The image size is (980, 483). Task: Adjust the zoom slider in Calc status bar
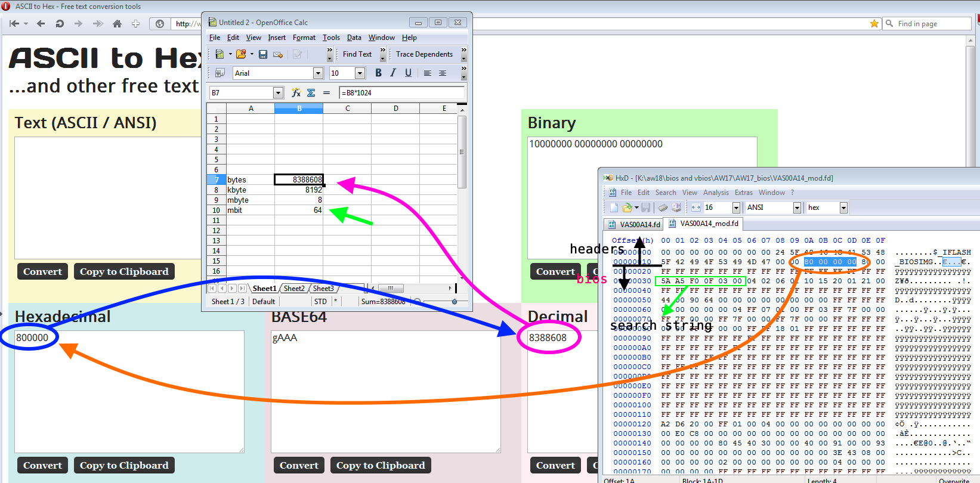455,302
